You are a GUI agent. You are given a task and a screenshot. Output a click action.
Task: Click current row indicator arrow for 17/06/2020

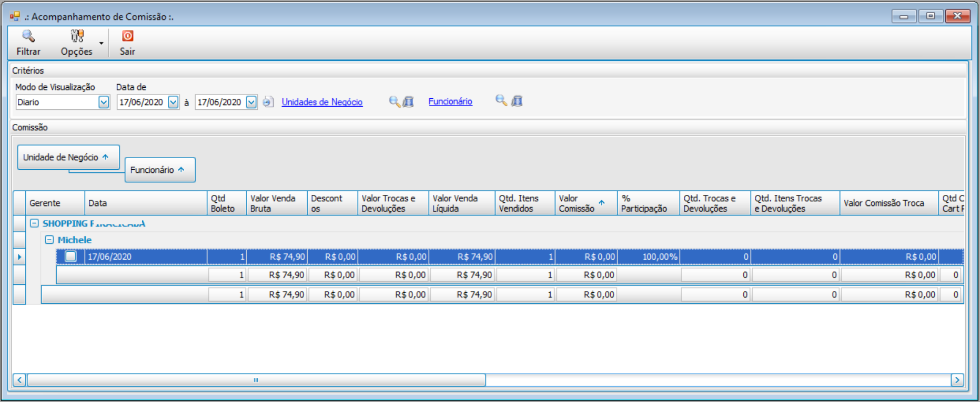click(x=19, y=257)
